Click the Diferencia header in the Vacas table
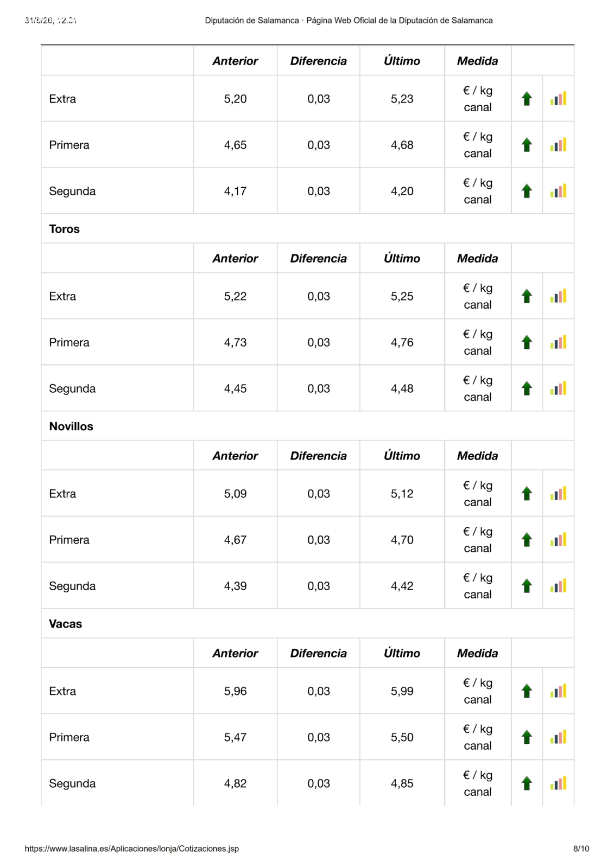614x868 pixels. coord(318,653)
